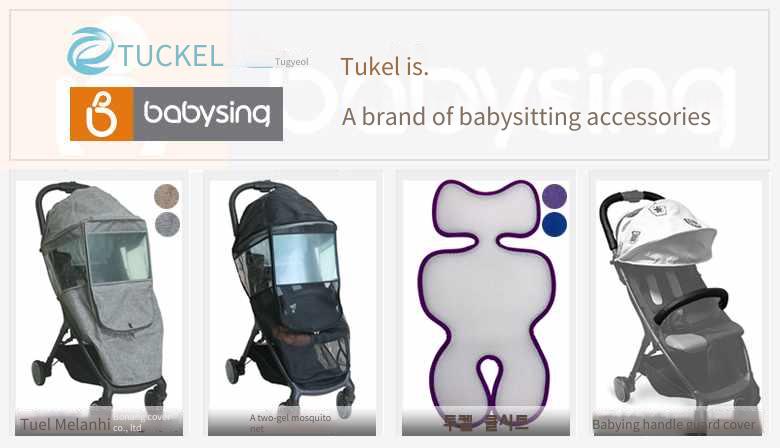Click the two-gel mosquito net caption

[291, 423]
